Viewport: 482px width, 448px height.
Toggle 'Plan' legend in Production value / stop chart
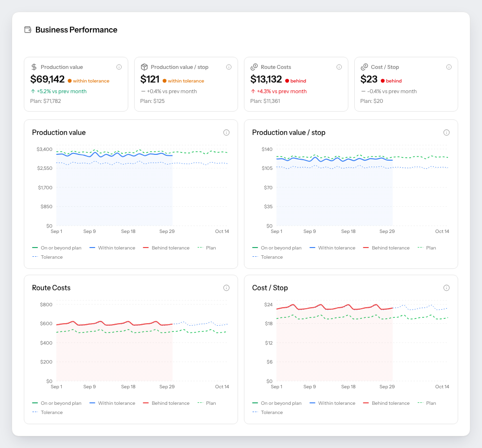pos(427,248)
